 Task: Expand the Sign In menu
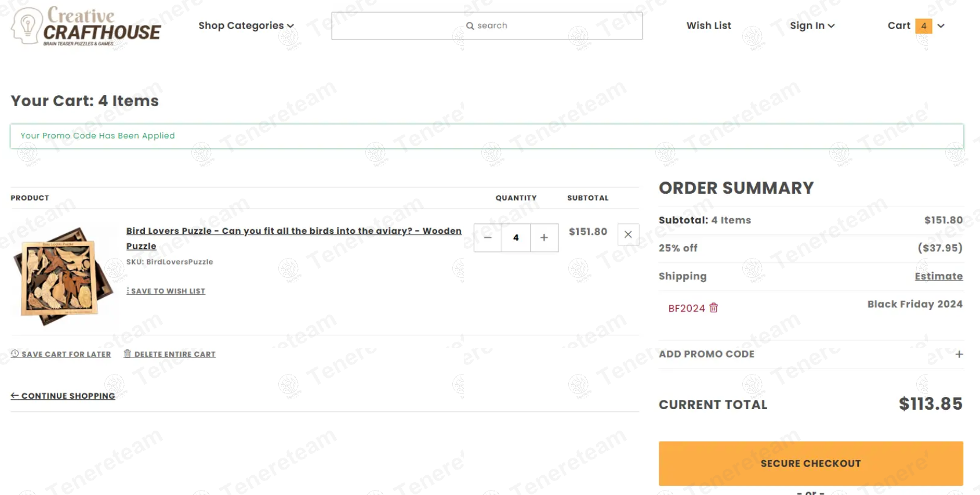812,26
